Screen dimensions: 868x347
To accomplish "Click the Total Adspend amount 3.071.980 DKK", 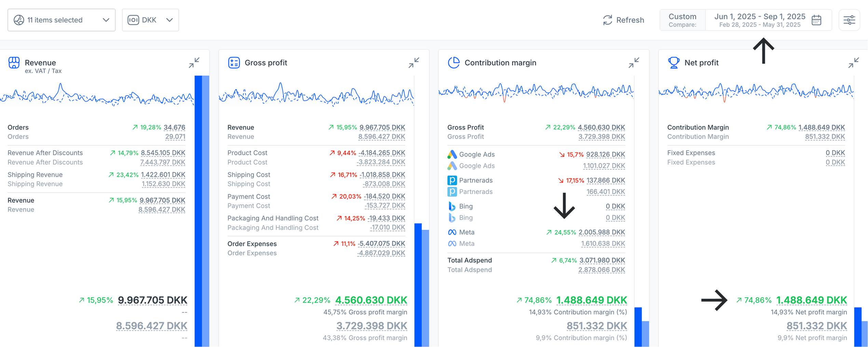I will [602, 261].
